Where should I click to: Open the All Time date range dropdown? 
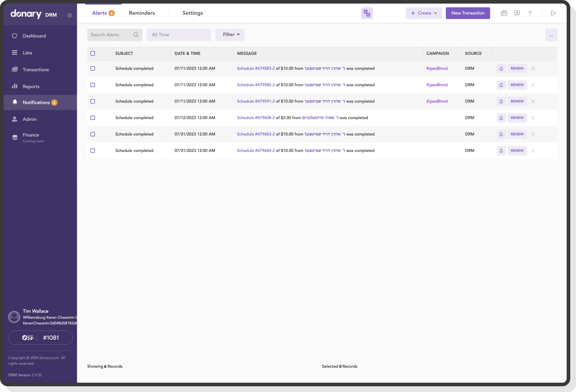click(x=179, y=35)
